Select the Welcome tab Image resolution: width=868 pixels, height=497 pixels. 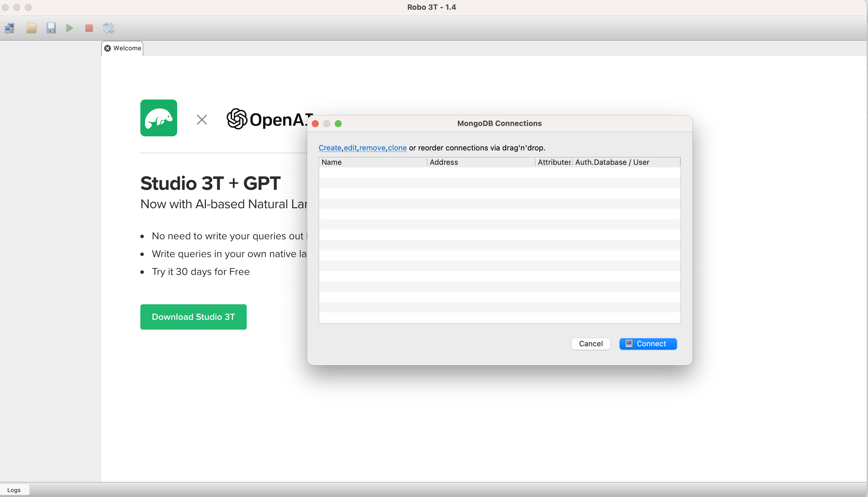click(x=127, y=48)
